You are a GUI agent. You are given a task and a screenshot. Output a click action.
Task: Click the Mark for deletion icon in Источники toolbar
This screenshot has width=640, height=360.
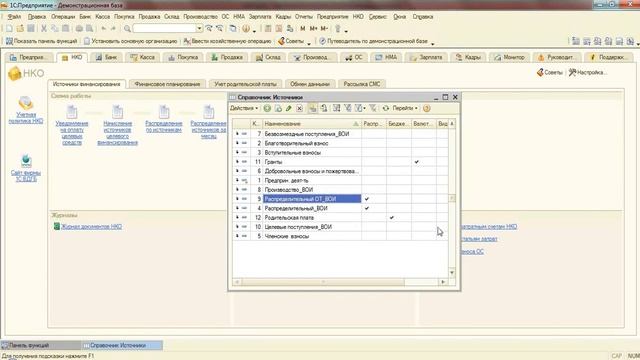click(299, 108)
